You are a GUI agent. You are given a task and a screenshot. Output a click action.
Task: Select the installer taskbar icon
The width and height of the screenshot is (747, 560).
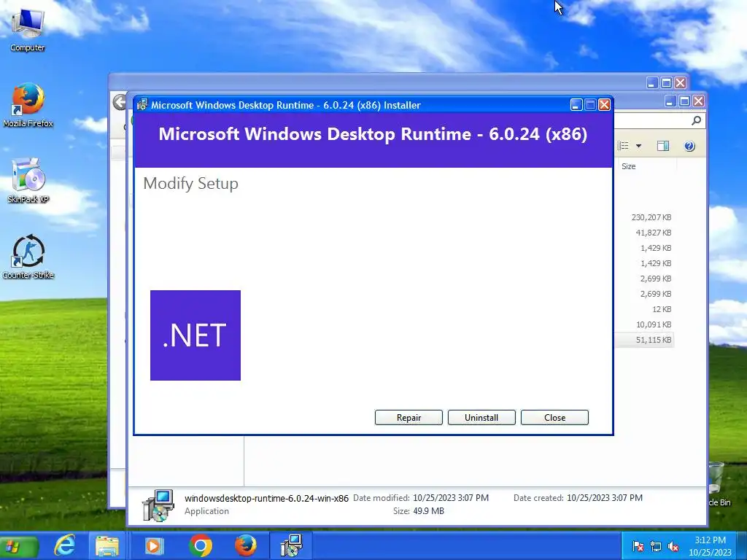pos(291,545)
